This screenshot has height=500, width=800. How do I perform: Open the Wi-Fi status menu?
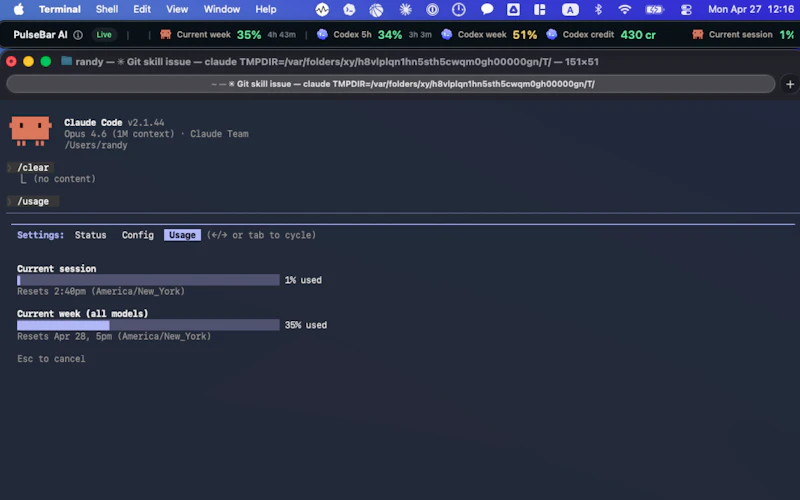(624, 9)
